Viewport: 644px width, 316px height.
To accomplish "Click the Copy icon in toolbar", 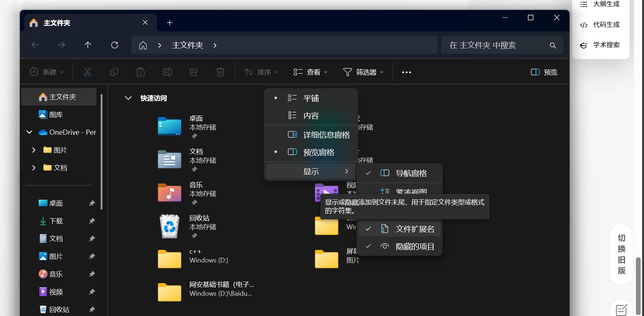I will pyautogui.click(x=114, y=72).
